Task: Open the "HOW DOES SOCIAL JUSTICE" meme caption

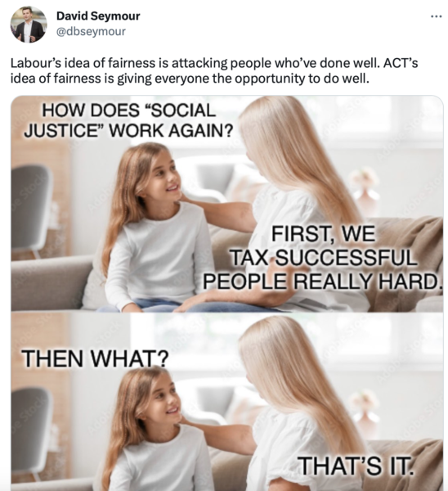Action: coord(128,120)
